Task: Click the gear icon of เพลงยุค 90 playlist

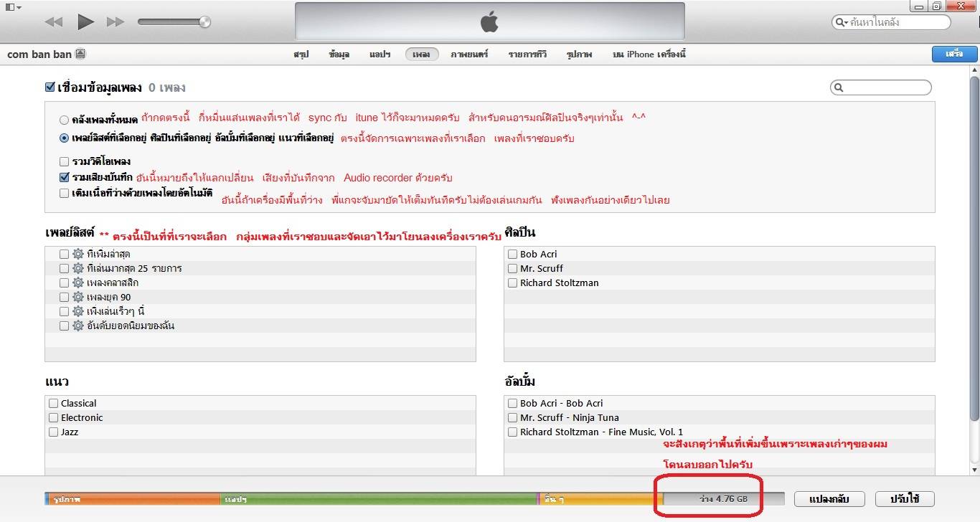Action: click(78, 297)
